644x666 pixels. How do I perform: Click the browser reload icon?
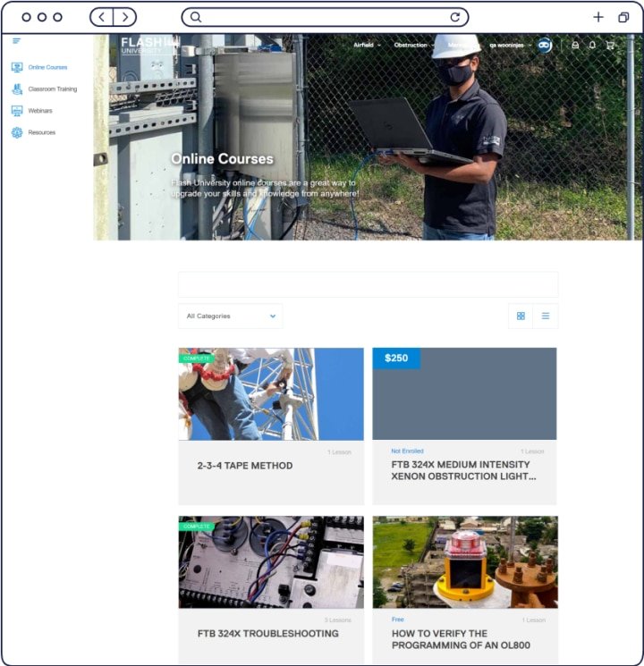pos(455,17)
